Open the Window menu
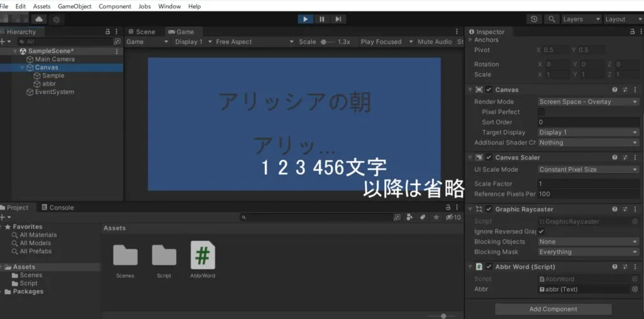644x319 pixels. (x=169, y=6)
